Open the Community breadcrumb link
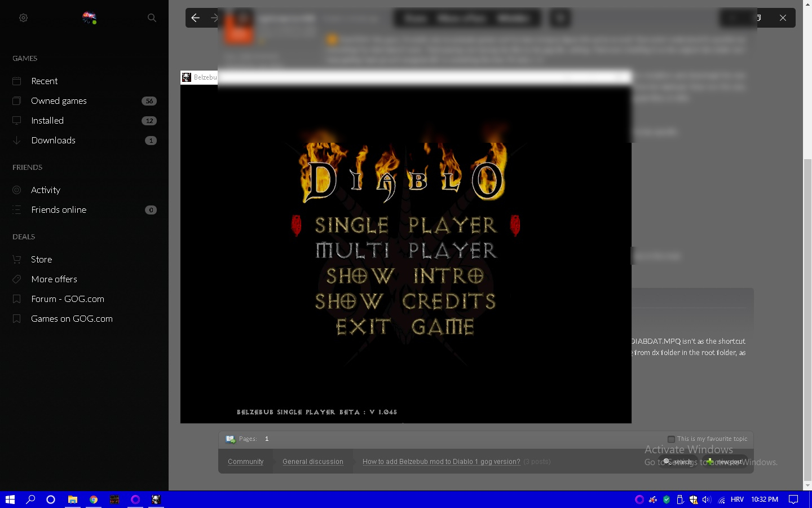This screenshot has width=812, height=508. coord(245,462)
